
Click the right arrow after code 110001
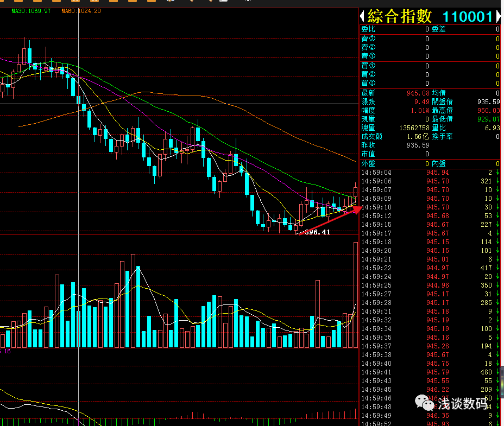click(498, 16)
